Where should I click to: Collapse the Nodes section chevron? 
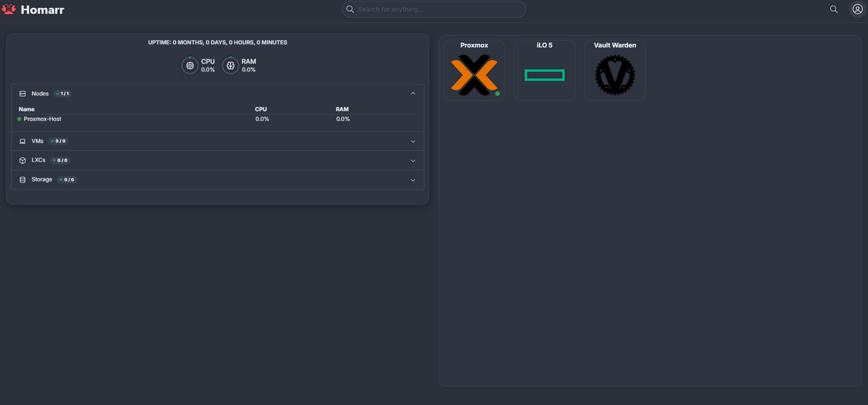413,94
